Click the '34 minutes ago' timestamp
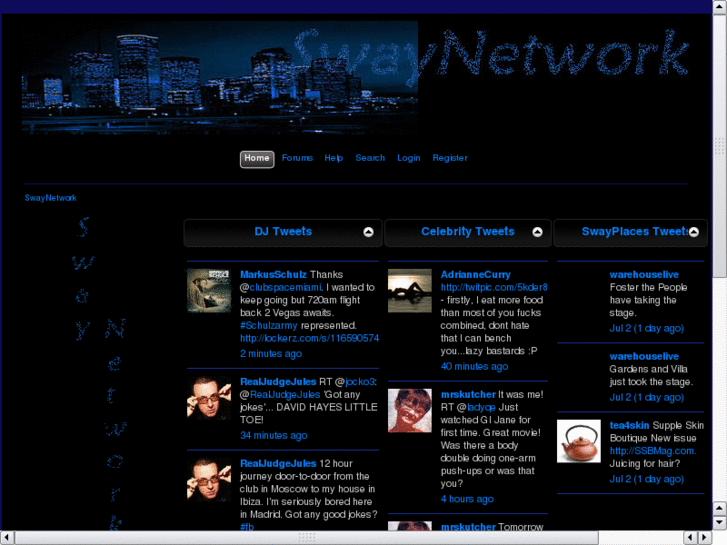Screen dimensions: 727x545 coord(274,436)
